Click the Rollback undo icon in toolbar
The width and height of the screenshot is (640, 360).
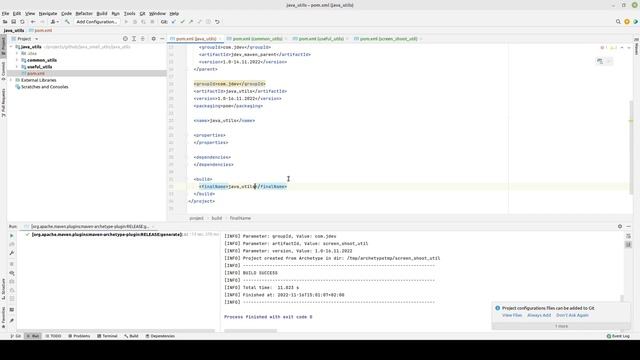pos(217,22)
